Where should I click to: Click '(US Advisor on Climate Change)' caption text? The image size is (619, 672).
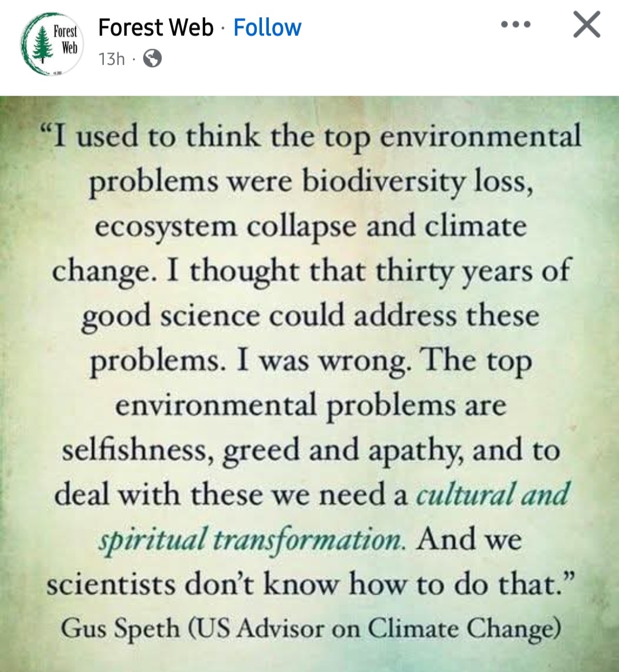point(374,628)
